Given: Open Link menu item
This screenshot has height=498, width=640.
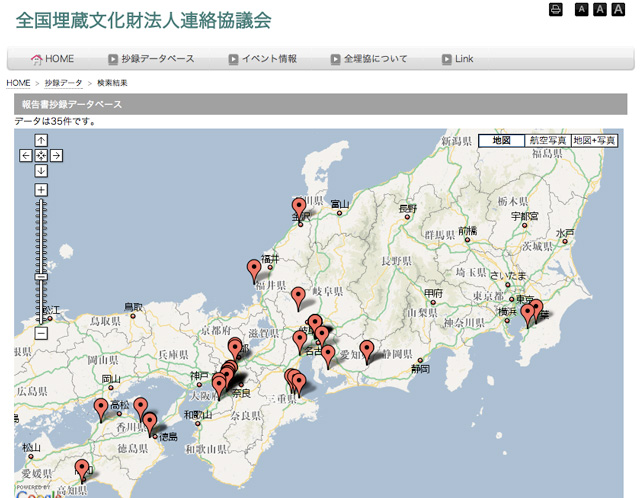Looking at the screenshot, I should click(x=458, y=59).
